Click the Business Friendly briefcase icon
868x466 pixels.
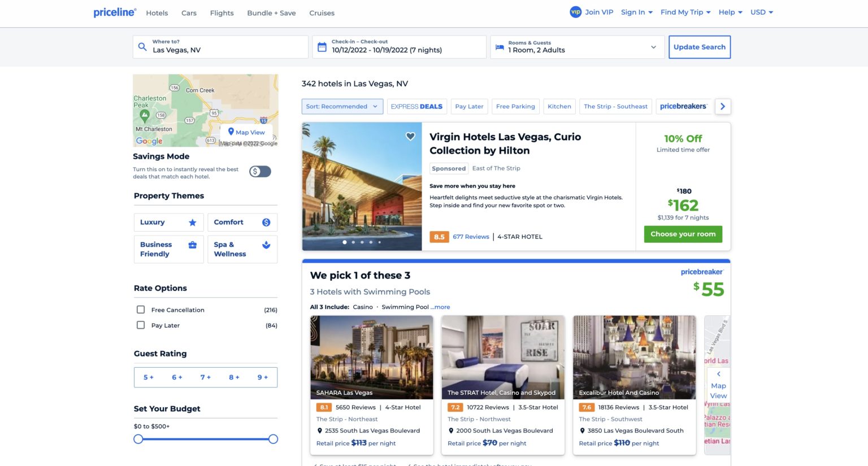(192, 245)
